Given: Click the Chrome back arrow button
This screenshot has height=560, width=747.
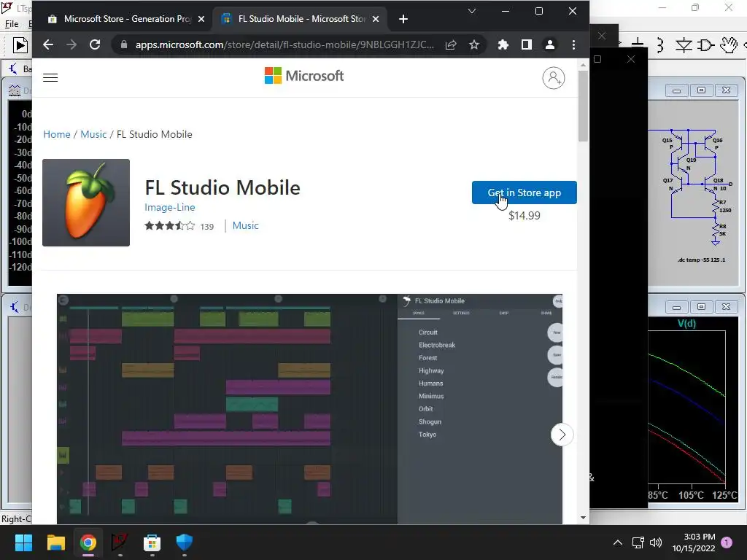Looking at the screenshot, I should [47, 44].
